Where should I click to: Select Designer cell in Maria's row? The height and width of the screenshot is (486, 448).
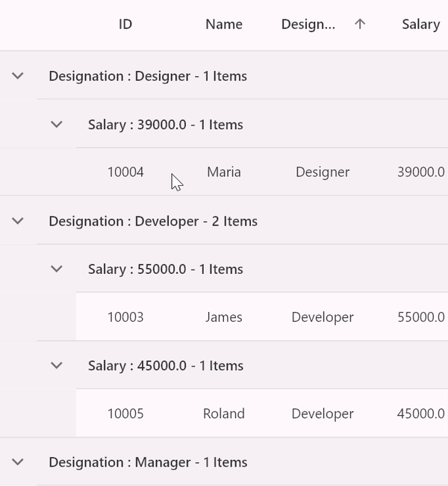[x=323, y=172]
